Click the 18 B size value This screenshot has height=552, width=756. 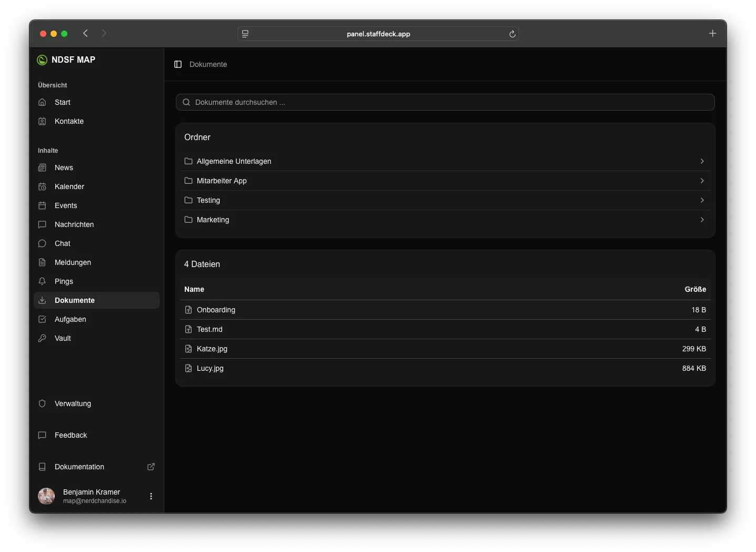point(699,310)
